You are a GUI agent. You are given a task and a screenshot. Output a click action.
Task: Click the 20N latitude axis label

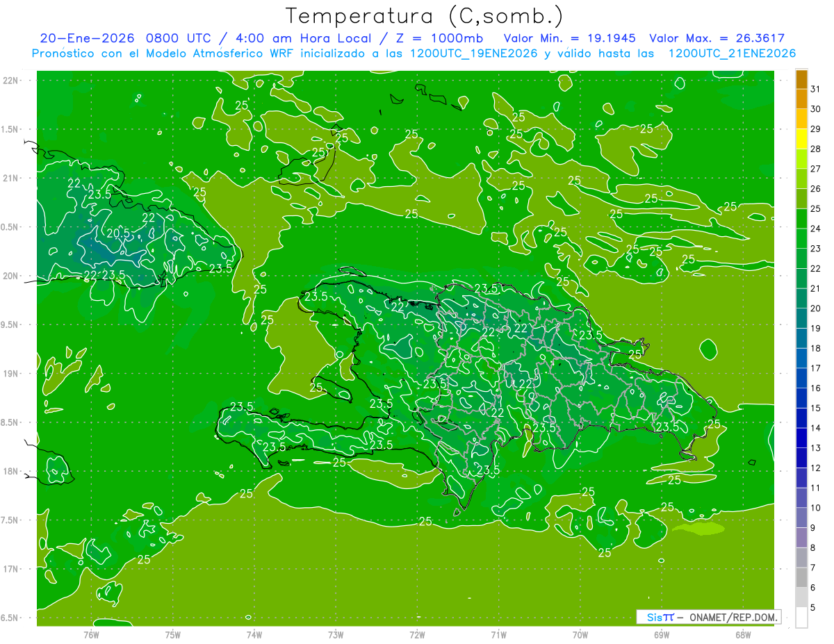pos(10,276)
